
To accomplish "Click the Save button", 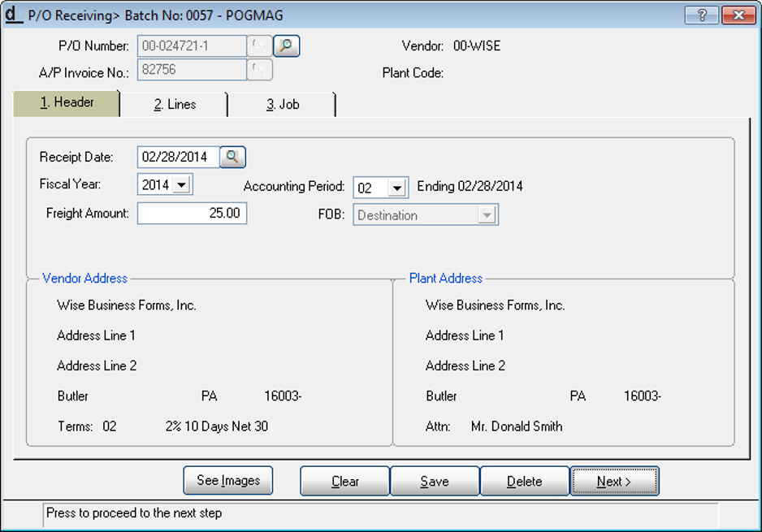I will pos(435,481).
